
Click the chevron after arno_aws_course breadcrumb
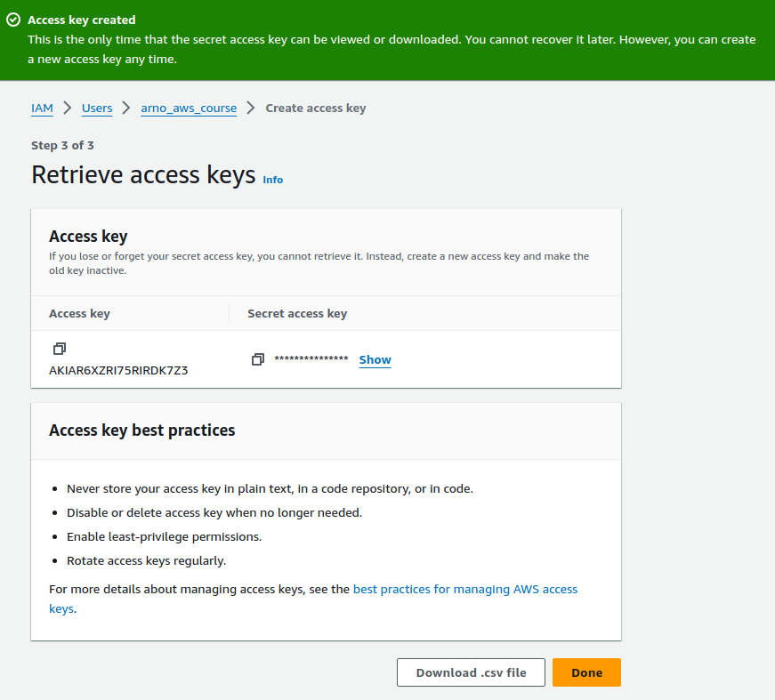coord(251,107)
